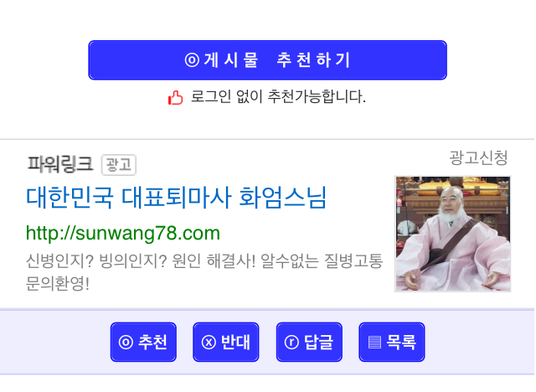The image size is (536, 392).
Task: Open the 목록 list button label
Action: coord(401,342)
